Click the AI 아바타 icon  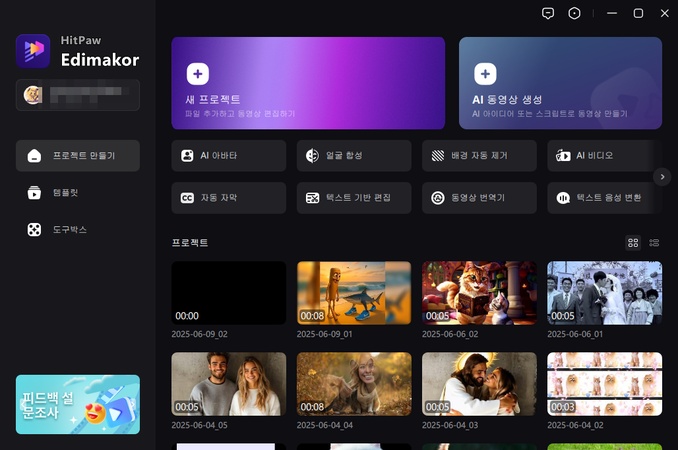187,156
